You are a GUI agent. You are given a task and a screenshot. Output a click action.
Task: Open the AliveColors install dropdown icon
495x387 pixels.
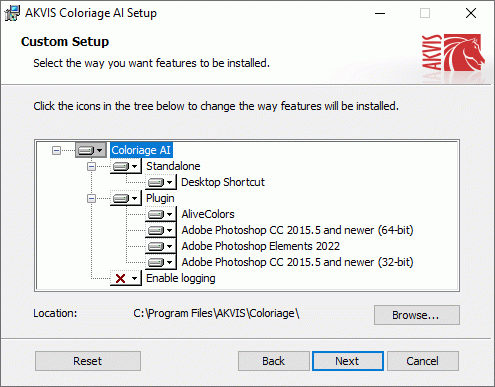pyautogui.click(x=161, y=214)
